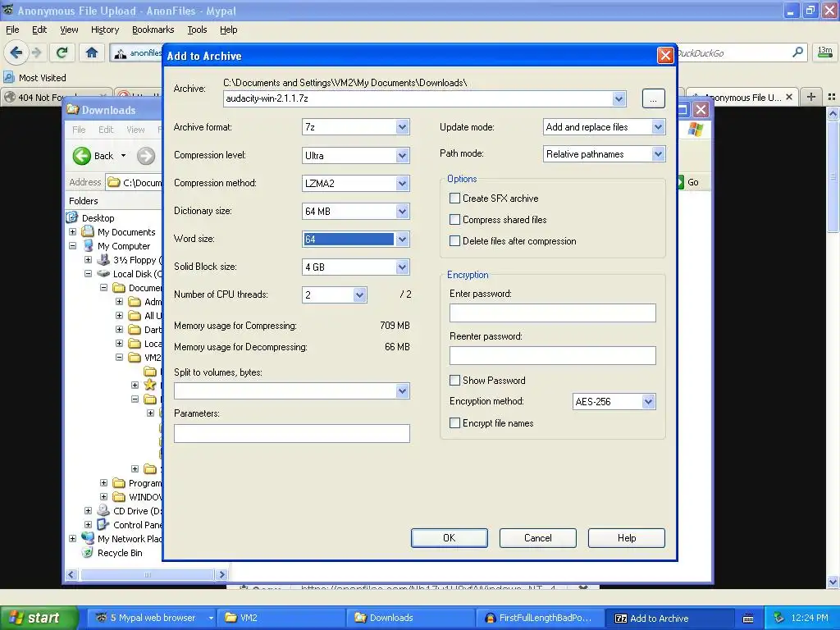Viewport: 840px width, 630px height.
Task: Click the Windows start button
Action: pyautogui.click(x=39, y=618)
